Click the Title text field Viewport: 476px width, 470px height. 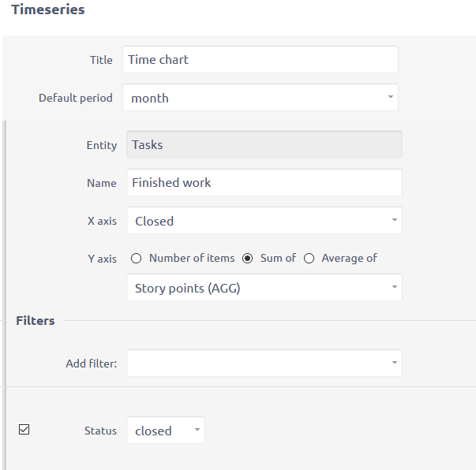260,60
